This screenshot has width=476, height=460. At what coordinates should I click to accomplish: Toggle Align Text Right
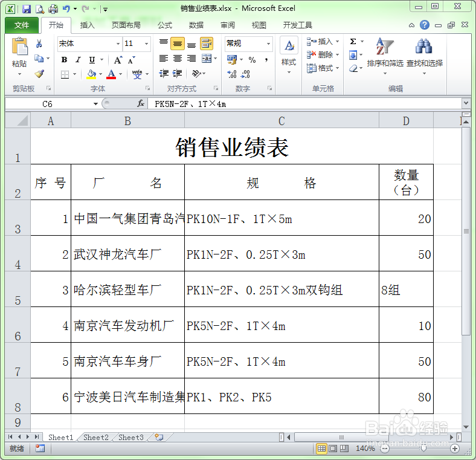tap(191, 59)
